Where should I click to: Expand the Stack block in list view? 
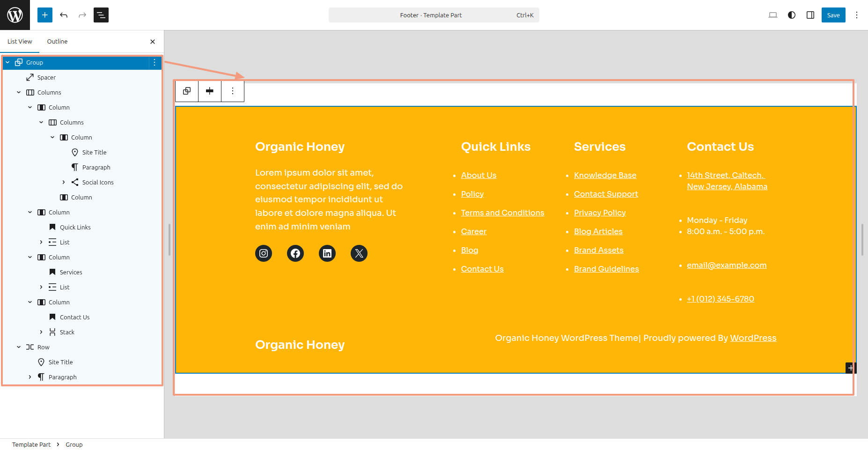41,332
